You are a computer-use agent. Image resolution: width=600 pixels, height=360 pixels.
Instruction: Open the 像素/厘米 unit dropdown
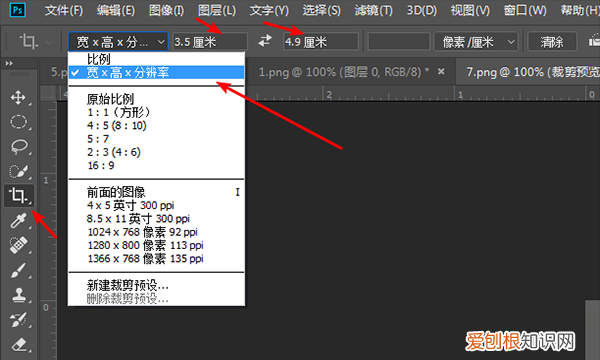point(476,42)
